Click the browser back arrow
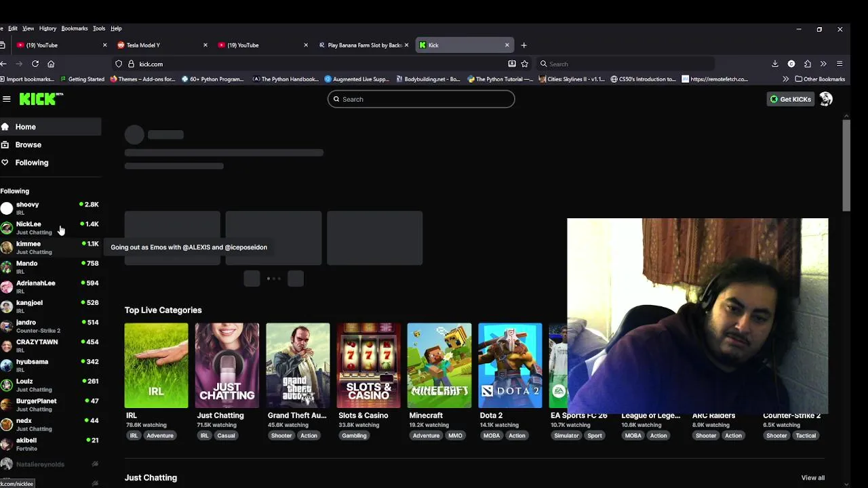The image size is (868, 488). pyautogui.click(x=3, y=64)
